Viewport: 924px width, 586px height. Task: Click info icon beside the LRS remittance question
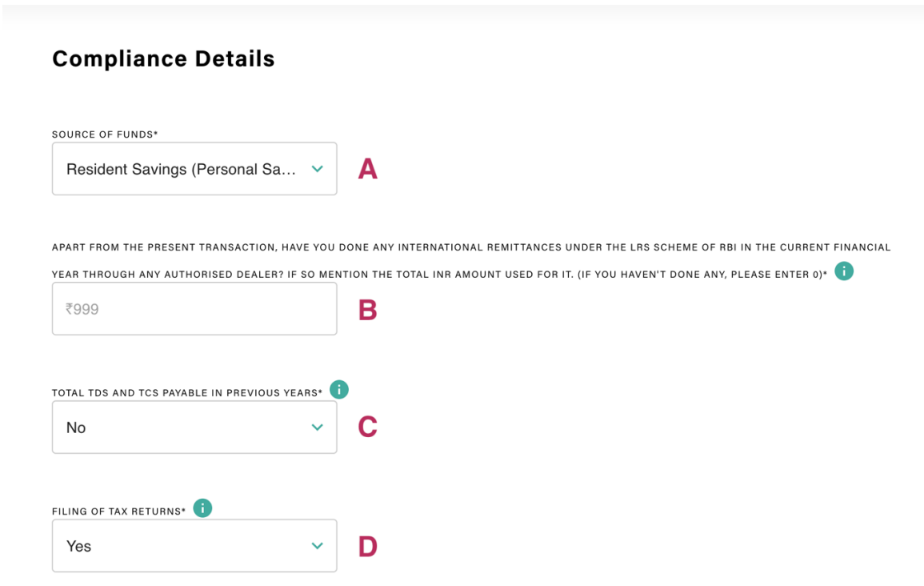(x=844, y=271)
